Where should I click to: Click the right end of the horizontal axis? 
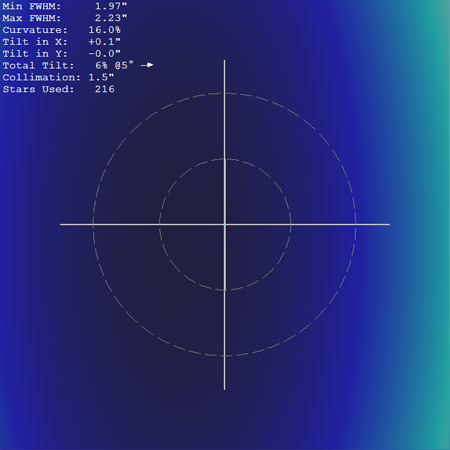[x=389, y=224]
